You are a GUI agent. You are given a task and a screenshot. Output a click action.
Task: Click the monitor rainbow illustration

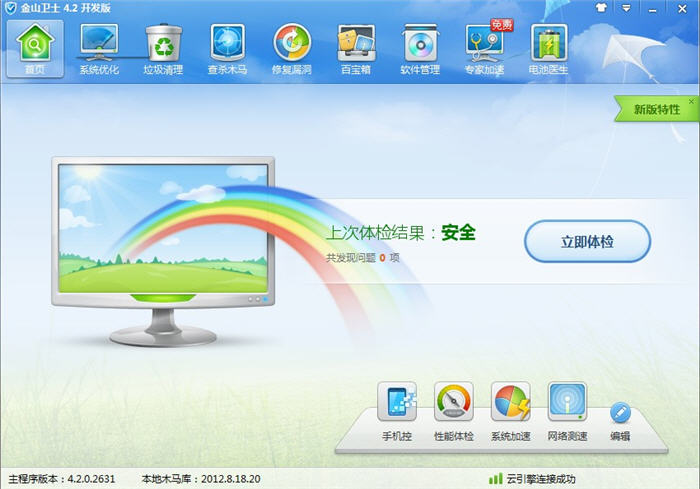[x=163, y=251]
